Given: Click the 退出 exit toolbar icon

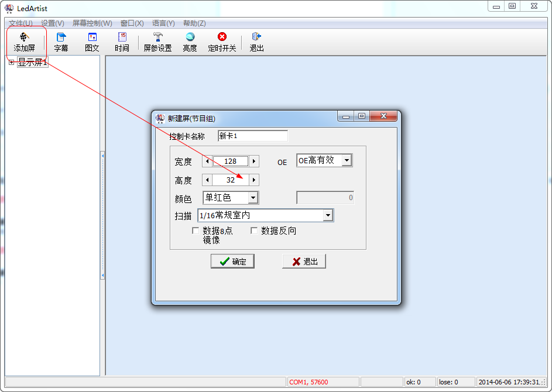Looking at the screenshot, I should click(x=256, y=42).
